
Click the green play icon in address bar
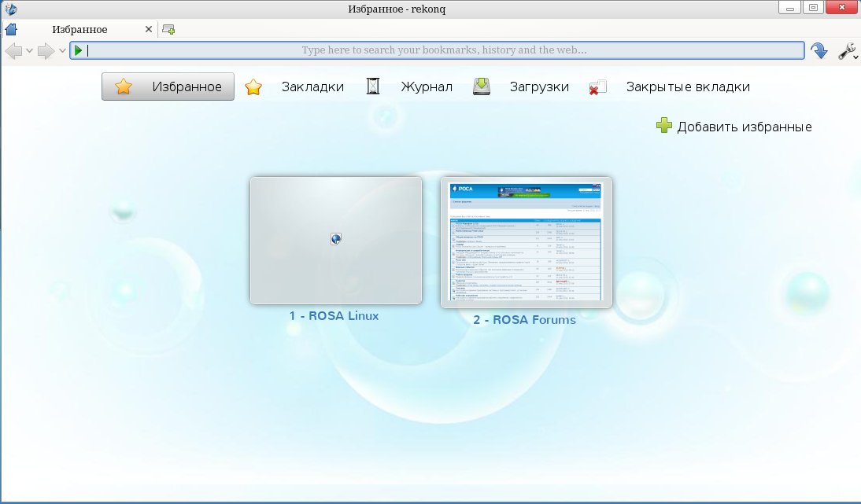coord(78,50)
